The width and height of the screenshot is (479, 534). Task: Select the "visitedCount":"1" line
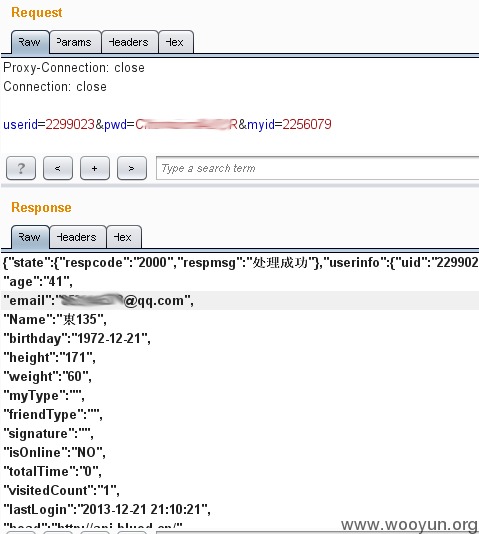click(61, 491)
